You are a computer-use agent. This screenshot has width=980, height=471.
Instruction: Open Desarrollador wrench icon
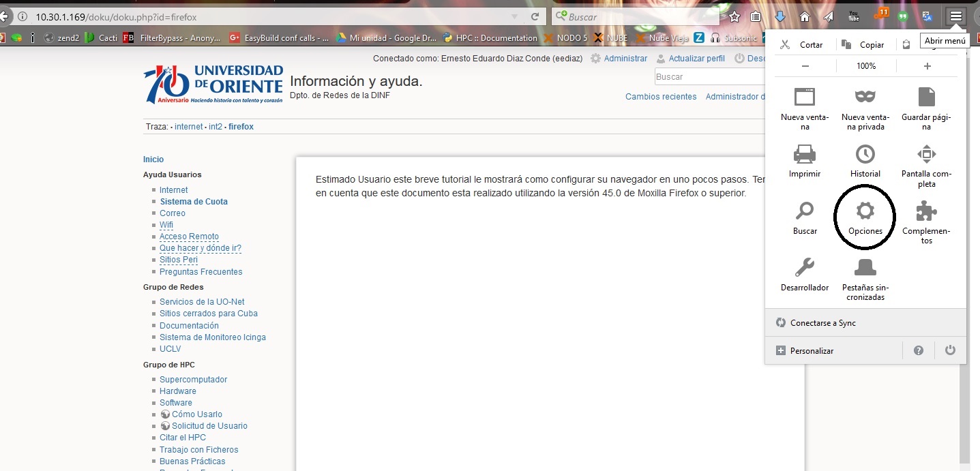805,268
